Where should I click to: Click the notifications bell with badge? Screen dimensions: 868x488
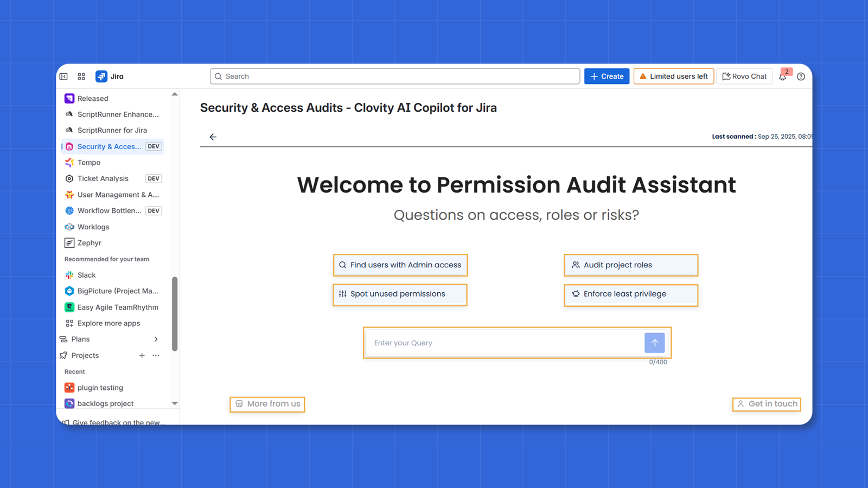click(x=783, y=76)
